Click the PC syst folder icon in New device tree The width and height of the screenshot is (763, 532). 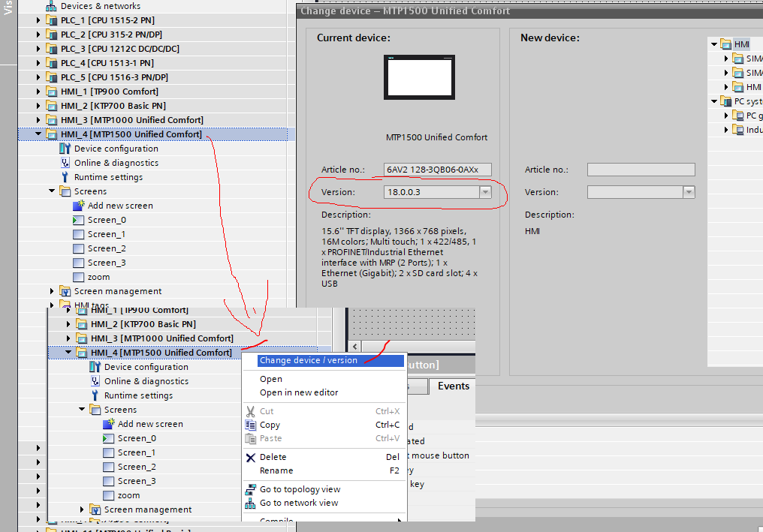click(726, 101)
